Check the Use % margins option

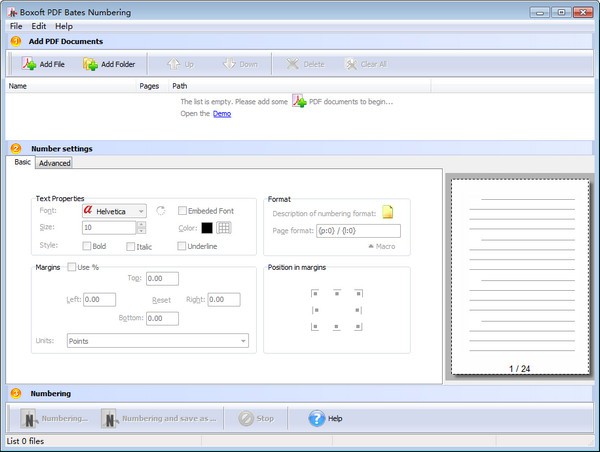point(72,267)
